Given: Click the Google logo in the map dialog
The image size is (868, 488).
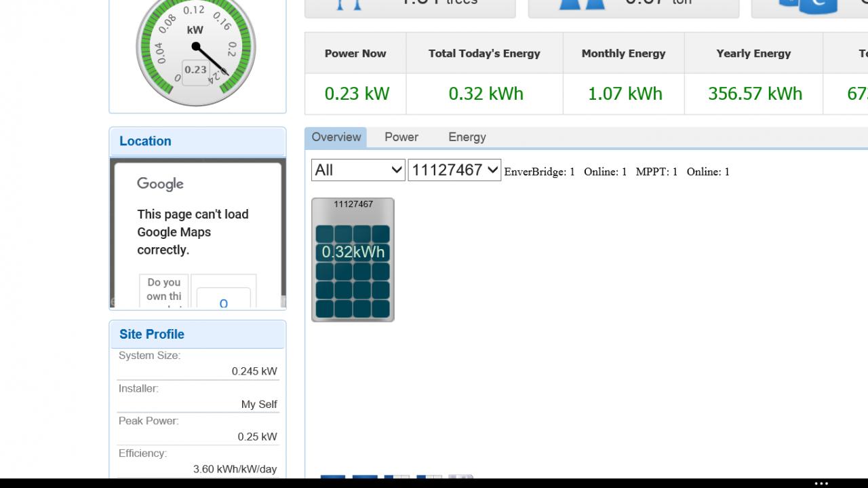Looking at the screenshot, I should (160, 184).
